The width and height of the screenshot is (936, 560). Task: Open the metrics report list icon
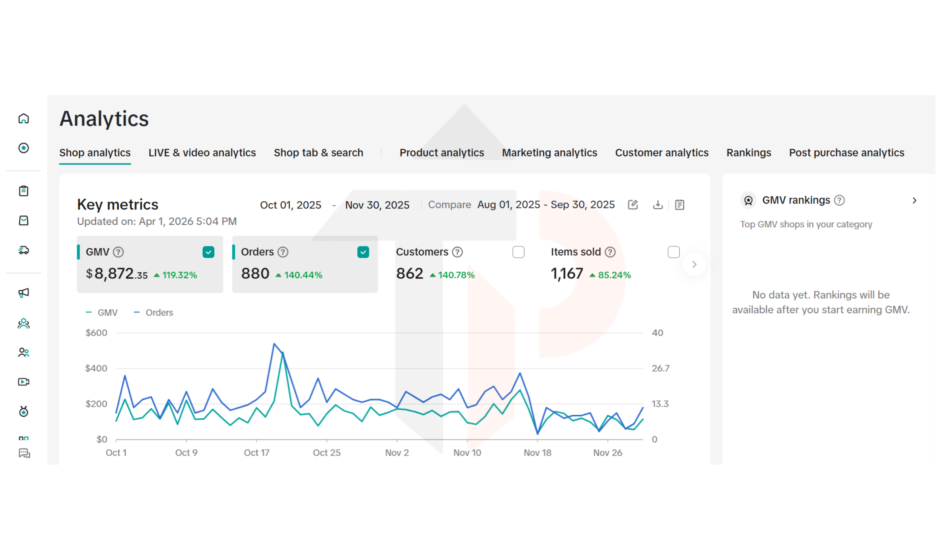pyautogui.click(x=680, y=205)
